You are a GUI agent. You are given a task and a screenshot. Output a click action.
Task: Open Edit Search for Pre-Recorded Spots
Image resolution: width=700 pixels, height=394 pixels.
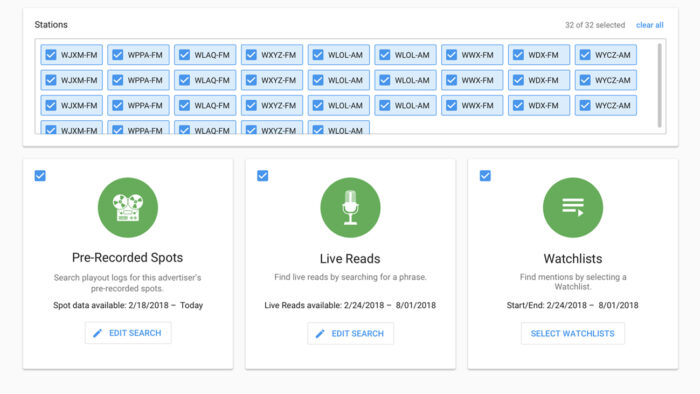tap(128, 333)
